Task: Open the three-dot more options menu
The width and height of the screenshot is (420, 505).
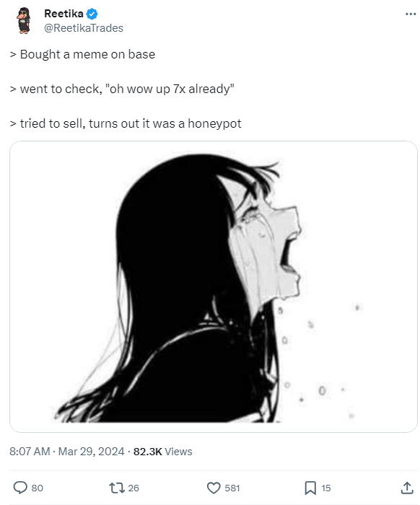Action: (411, 14)
